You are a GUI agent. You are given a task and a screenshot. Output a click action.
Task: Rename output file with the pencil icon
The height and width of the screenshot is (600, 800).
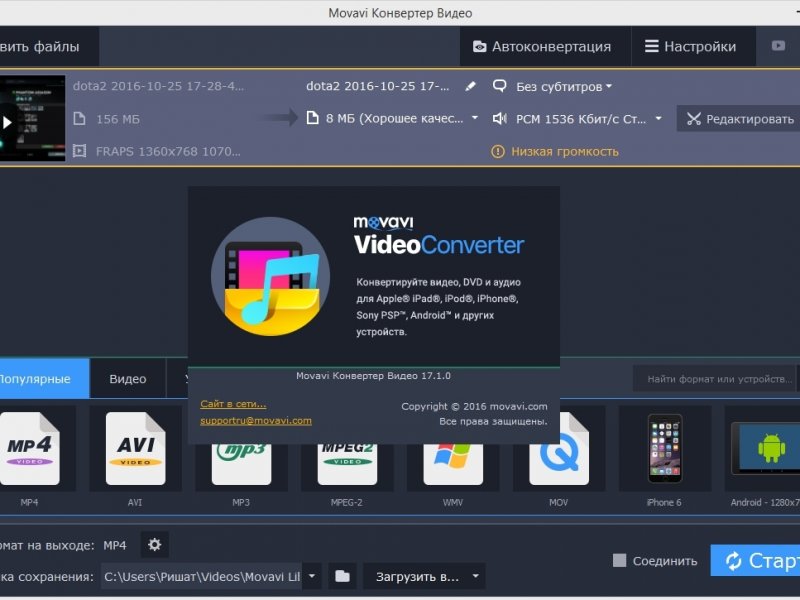(x=470, y=86)
